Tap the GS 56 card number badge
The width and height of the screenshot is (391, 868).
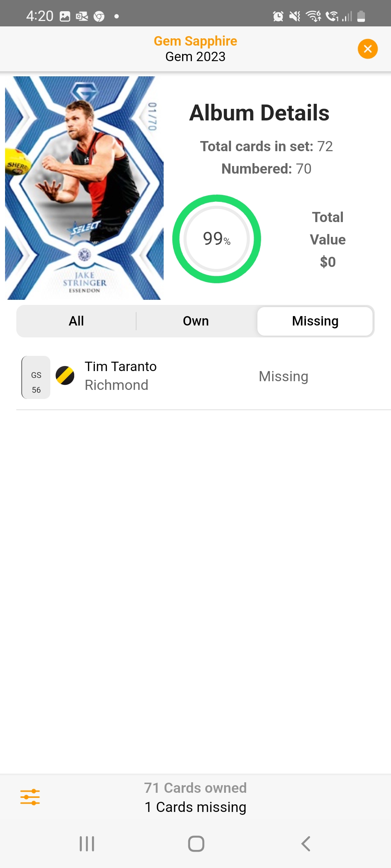36,377
